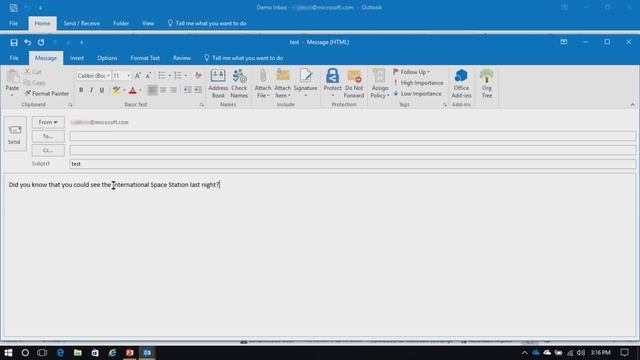Expand the bullet list options arrow

click(x=170, y=76)
